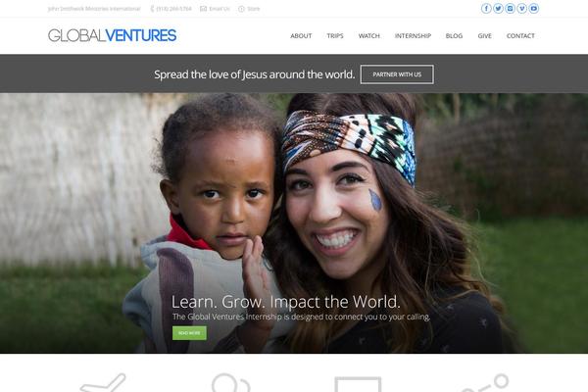
Task: Click the Partner With Us button
Action: click(397, 74)
